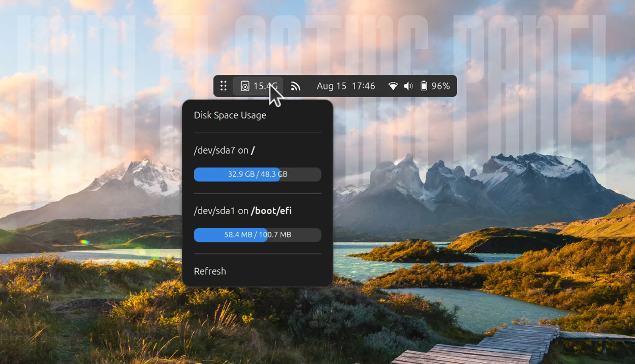Image resolution: width=635 pixels, height=364 pixels.
Task: Click the 15.4G disk usage text
Action: pos(263,86)
